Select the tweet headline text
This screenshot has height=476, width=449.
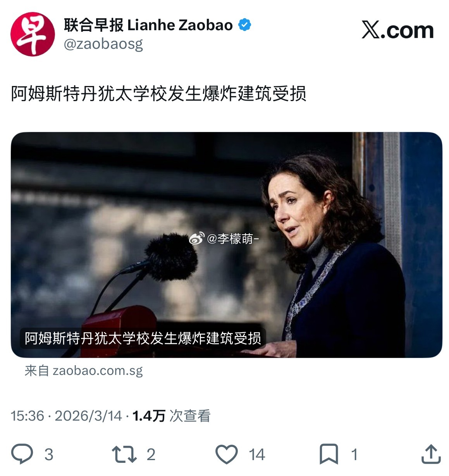click(158, 94)
